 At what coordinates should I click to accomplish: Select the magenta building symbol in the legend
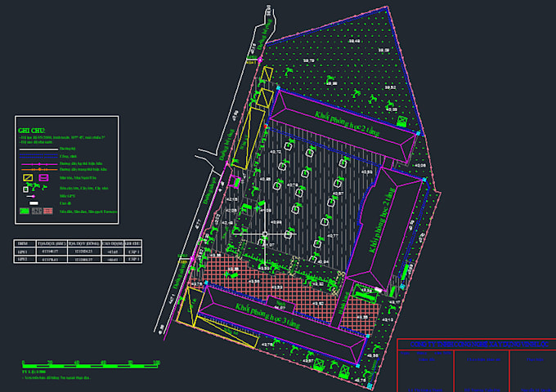point(43,177)
